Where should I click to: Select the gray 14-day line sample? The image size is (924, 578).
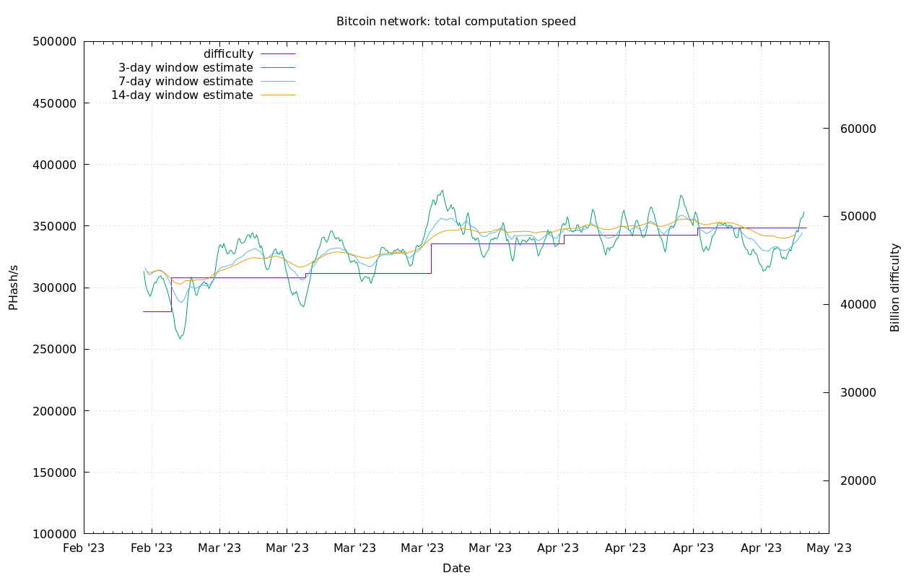278,95
